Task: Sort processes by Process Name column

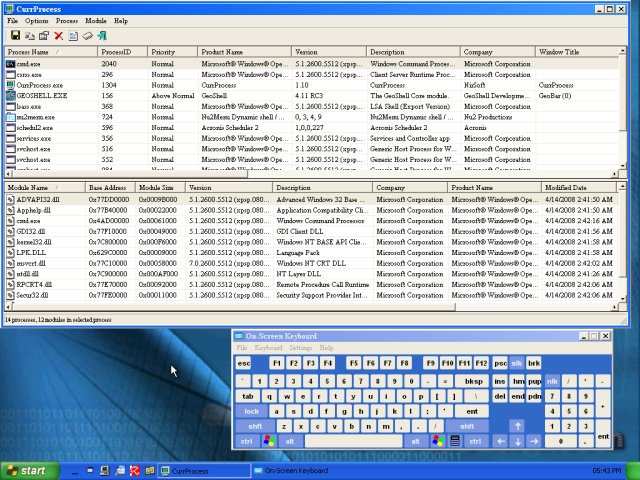Action: click(51, 52)
